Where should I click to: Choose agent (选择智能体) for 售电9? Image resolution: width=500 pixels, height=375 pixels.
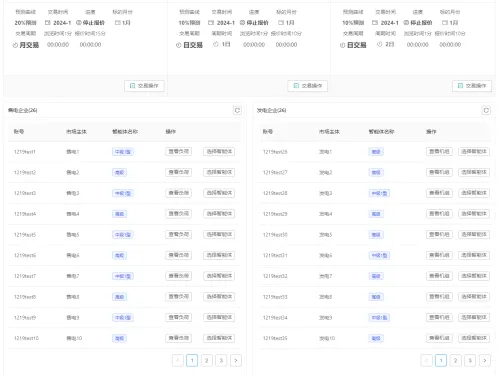219,317
